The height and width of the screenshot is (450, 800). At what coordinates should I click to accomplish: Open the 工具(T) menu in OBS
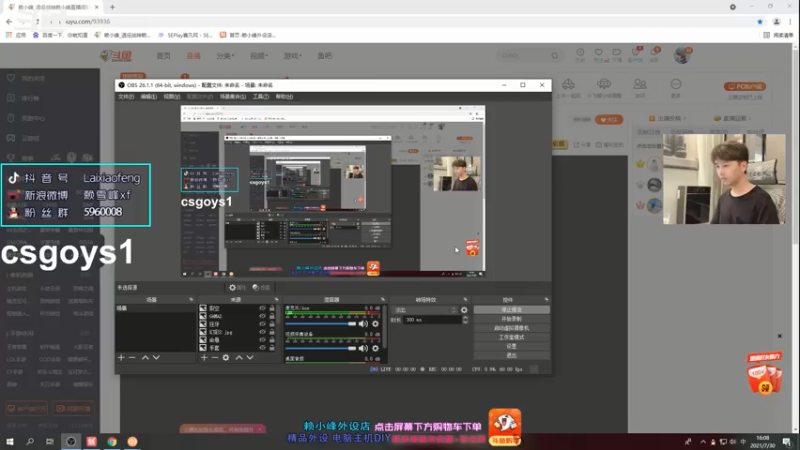[261, 96]
